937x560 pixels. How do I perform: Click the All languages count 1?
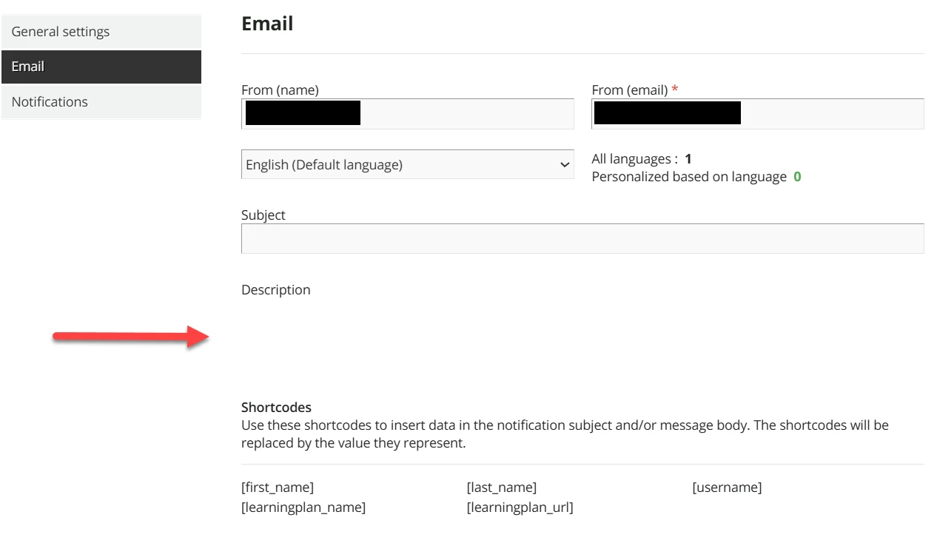pyautogui.click(x=688, y=159)
